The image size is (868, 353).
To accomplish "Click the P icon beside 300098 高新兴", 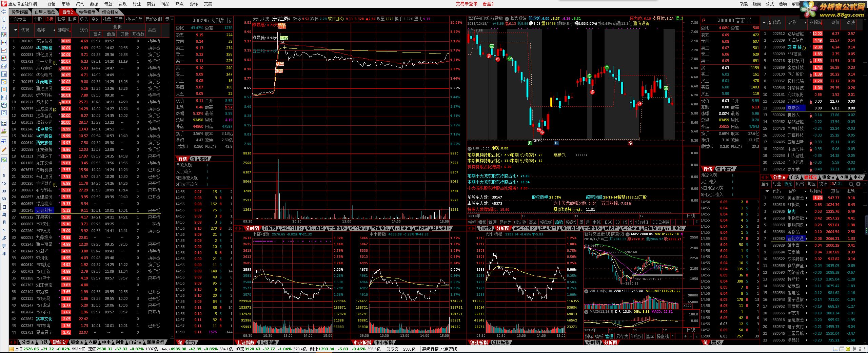I will pos(704,21).
